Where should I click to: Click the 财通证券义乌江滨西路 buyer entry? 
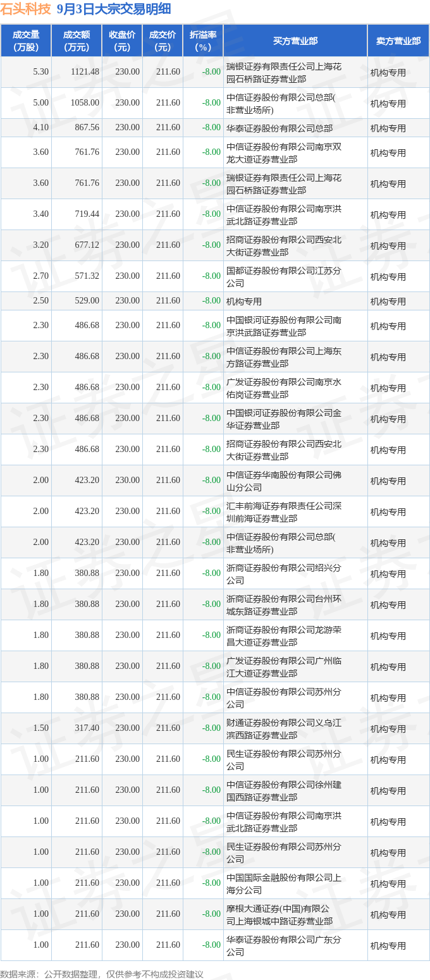pyautogui.click(x=284, y=728)
